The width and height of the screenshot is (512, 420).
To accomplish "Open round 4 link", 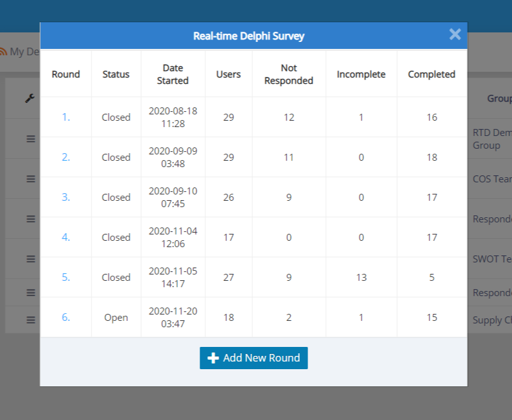I will [x=66, y=237].
